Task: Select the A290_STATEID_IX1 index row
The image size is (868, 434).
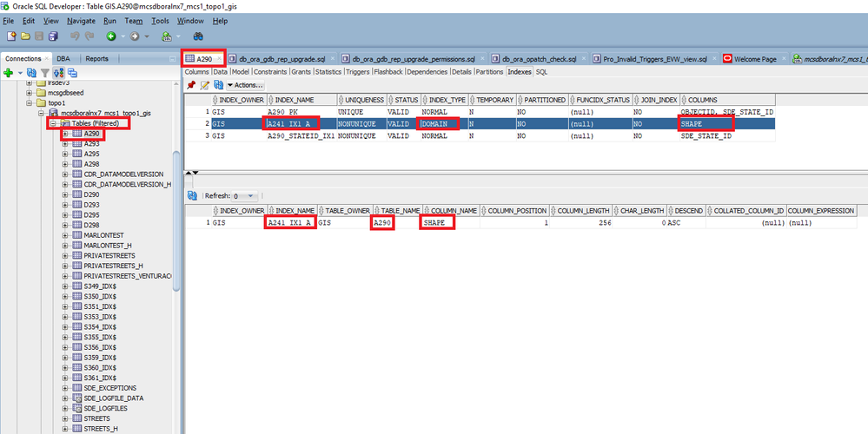Action: [480, 135]
